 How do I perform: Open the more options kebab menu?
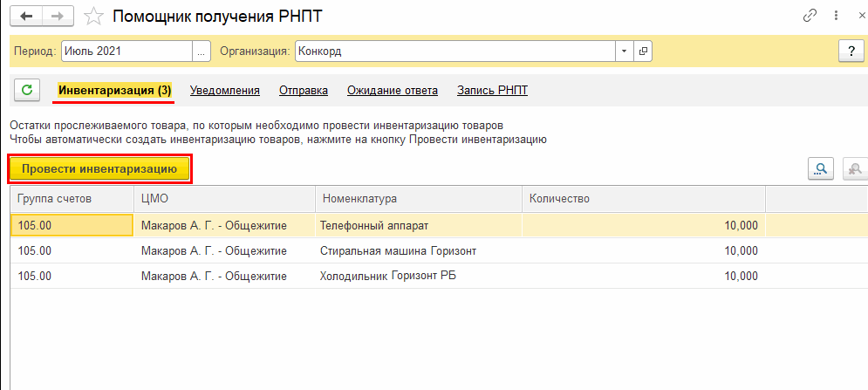tap(835, 17)
